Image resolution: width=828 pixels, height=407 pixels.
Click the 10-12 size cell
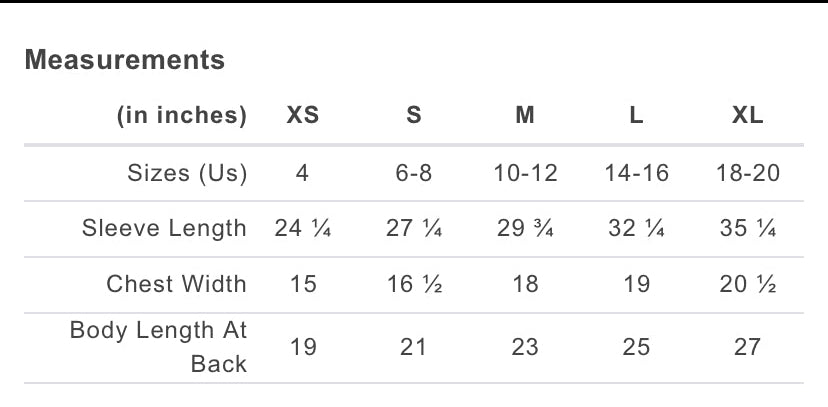tap(525, 173)
